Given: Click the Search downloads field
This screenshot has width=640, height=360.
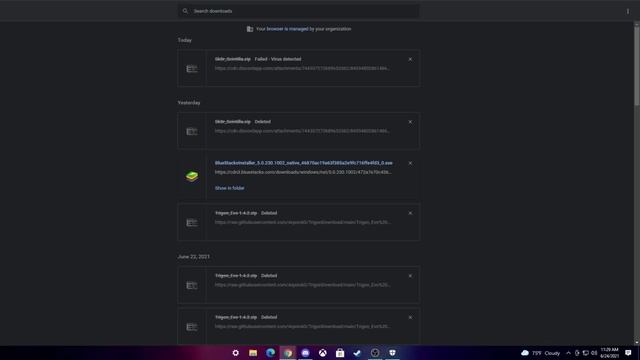Looking at the screenshot, I should pos(298,11).
